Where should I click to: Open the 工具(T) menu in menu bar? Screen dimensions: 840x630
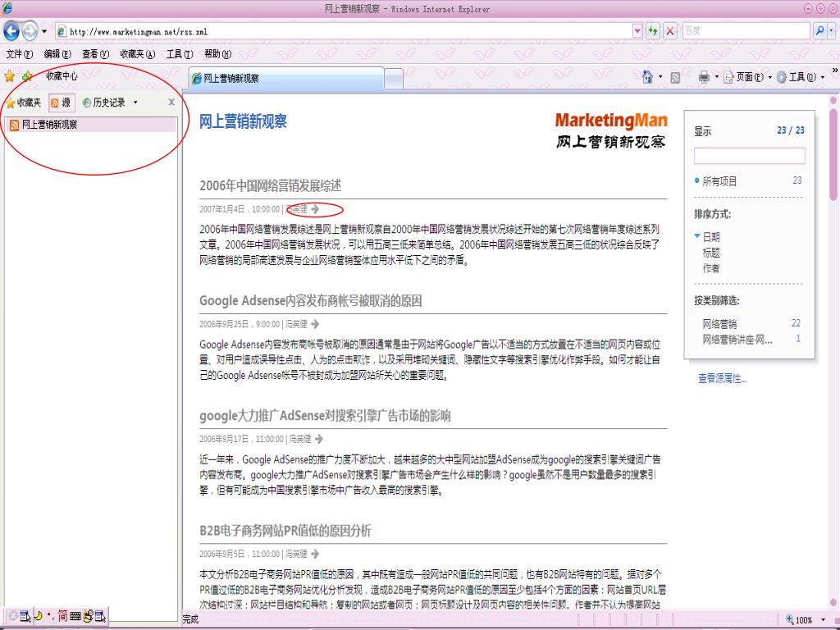tap(180, 54)
